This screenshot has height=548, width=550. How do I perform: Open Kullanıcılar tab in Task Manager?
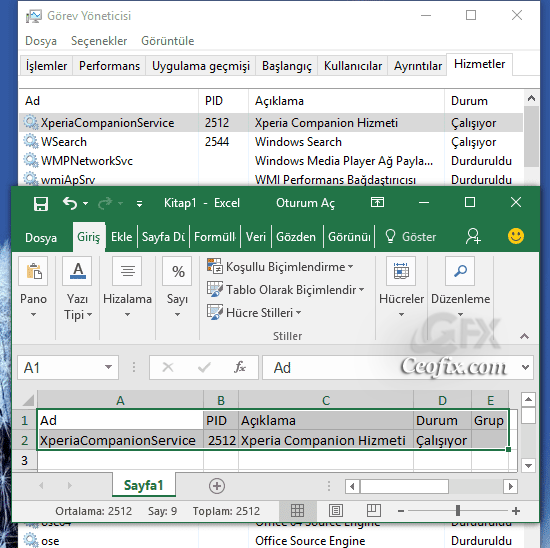coord(353,66)
